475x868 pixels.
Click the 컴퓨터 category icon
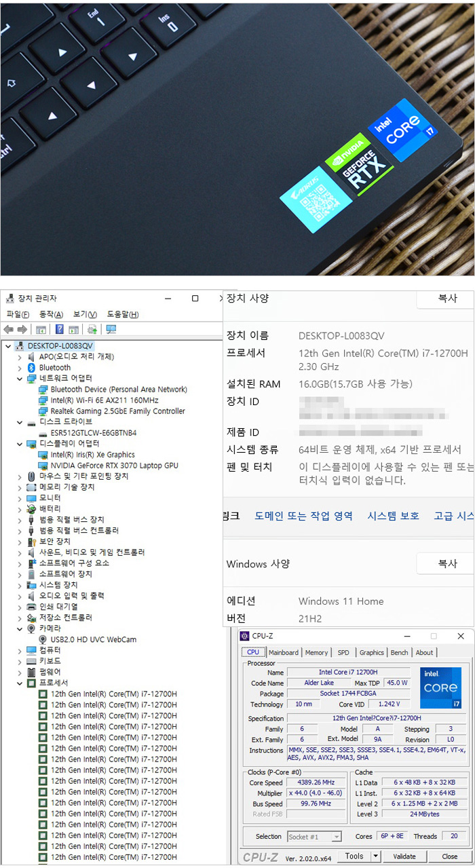pyautogui.click(x=31, y=649)
